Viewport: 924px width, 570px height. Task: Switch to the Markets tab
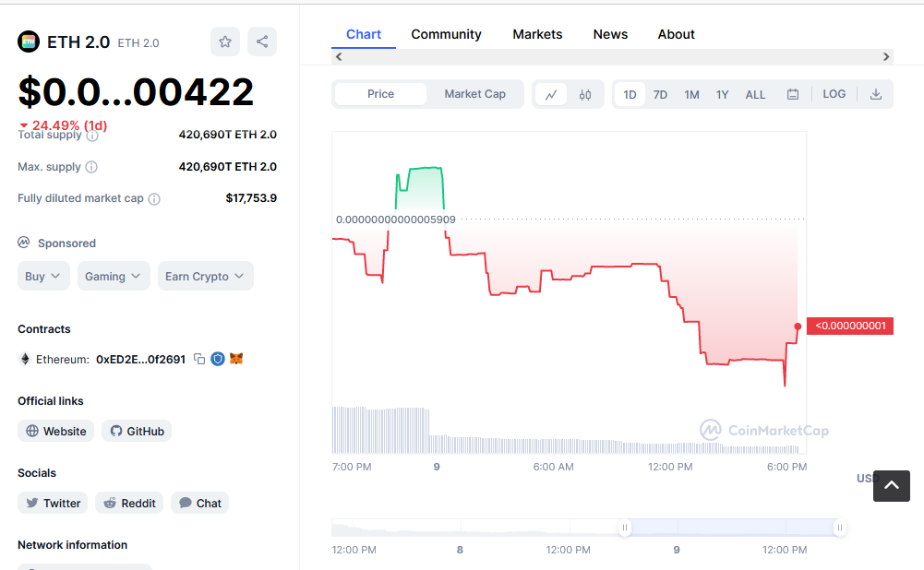(537, 34)
